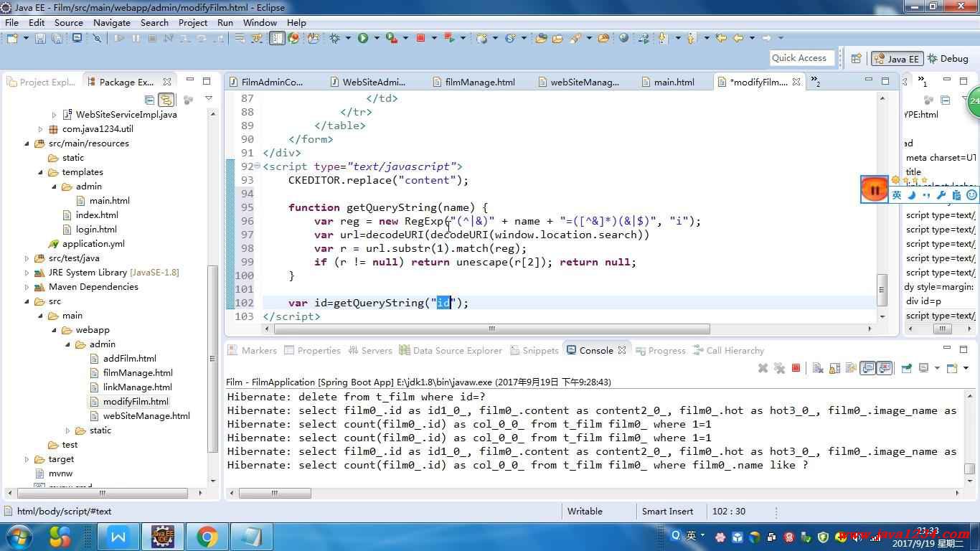Screen dimensions: 980x551
Task: Collapse the webapp folder in the tree
Action: click(x=55, y=330)
